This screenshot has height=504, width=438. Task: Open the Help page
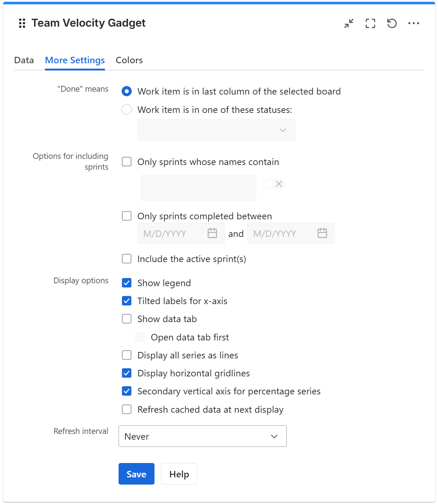click(179, 474)
